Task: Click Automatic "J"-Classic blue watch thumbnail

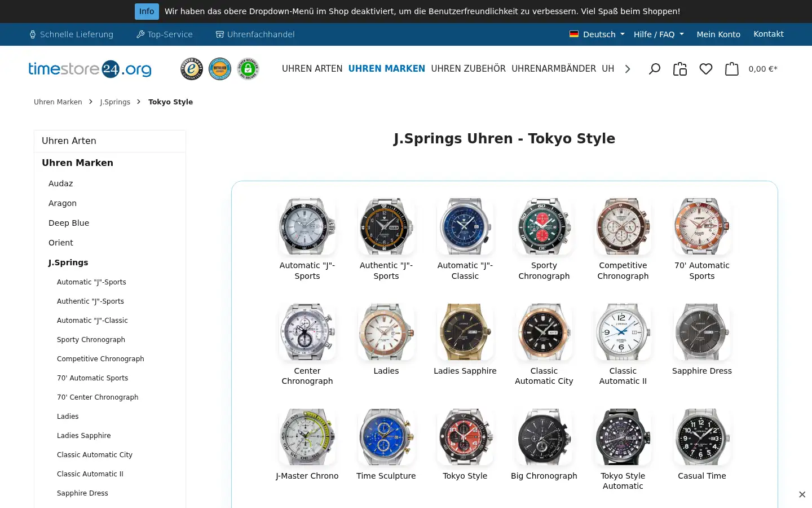Action: tap(465, 226)
